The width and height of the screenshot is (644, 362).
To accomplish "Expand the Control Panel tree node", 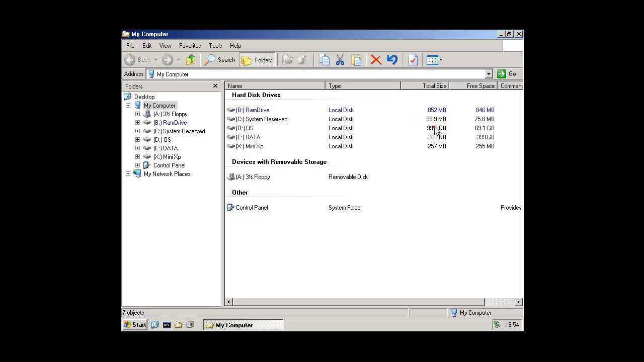I will click(x=137, y=165).
